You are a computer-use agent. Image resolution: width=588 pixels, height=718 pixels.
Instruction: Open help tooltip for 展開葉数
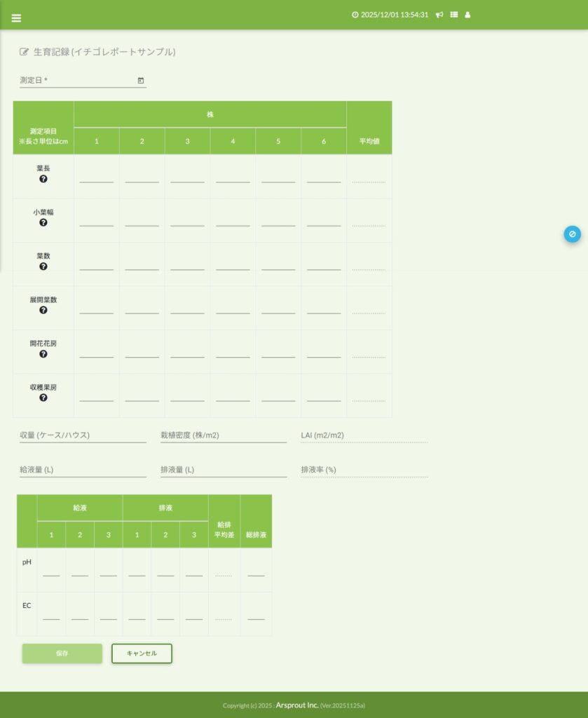pos(43,311)
